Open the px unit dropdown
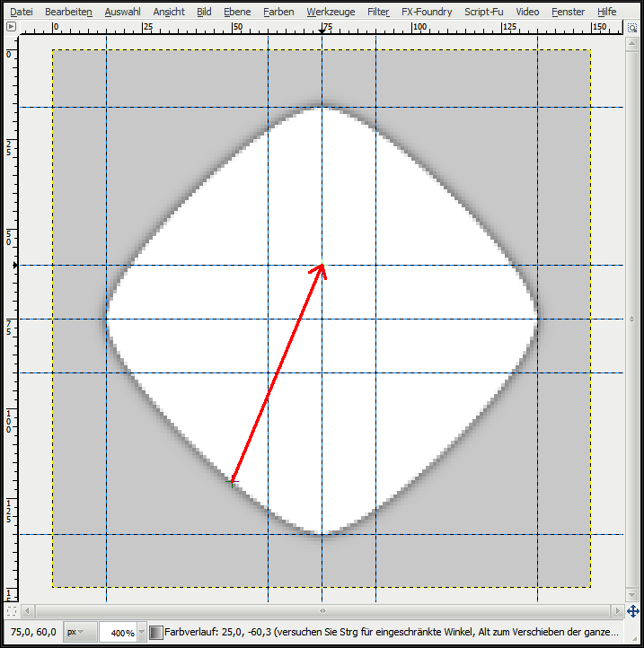 [x=80, y=633]
